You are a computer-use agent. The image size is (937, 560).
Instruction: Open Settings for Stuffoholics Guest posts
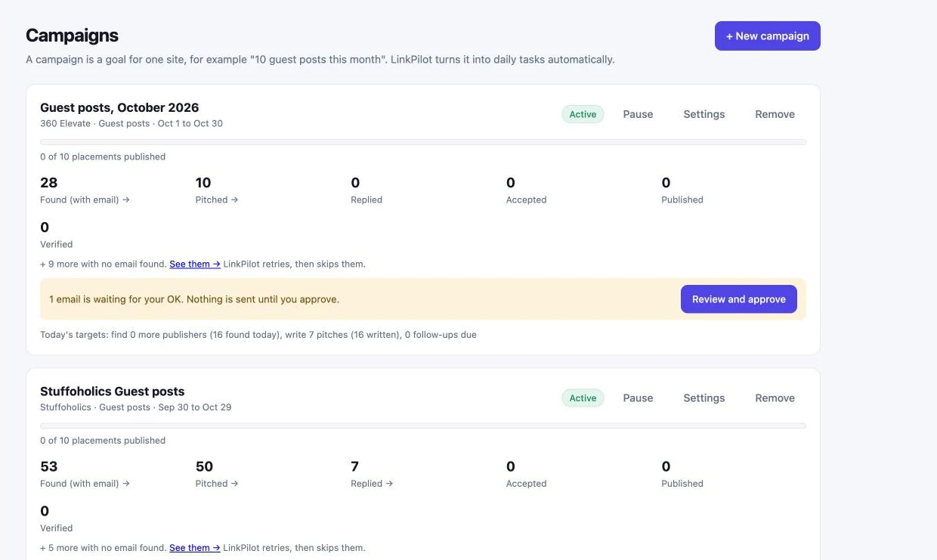(x=704, y=398)
